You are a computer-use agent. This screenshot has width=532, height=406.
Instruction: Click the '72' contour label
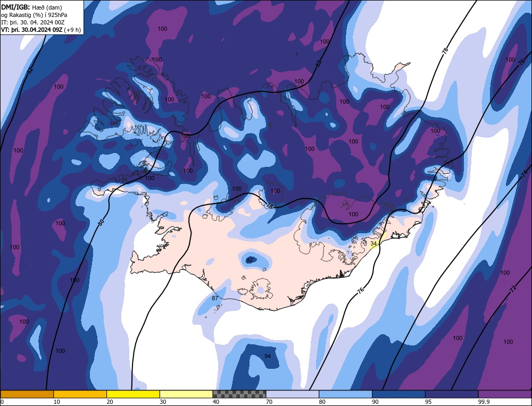tap(513, 289)
